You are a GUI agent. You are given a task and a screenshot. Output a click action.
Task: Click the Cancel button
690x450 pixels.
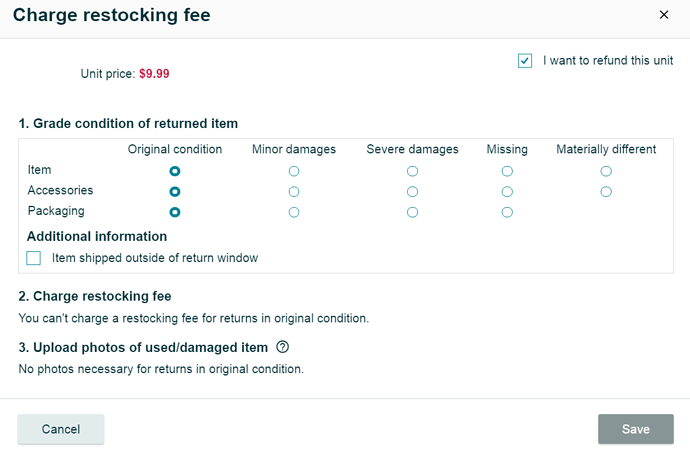click(x=61, y=429)
